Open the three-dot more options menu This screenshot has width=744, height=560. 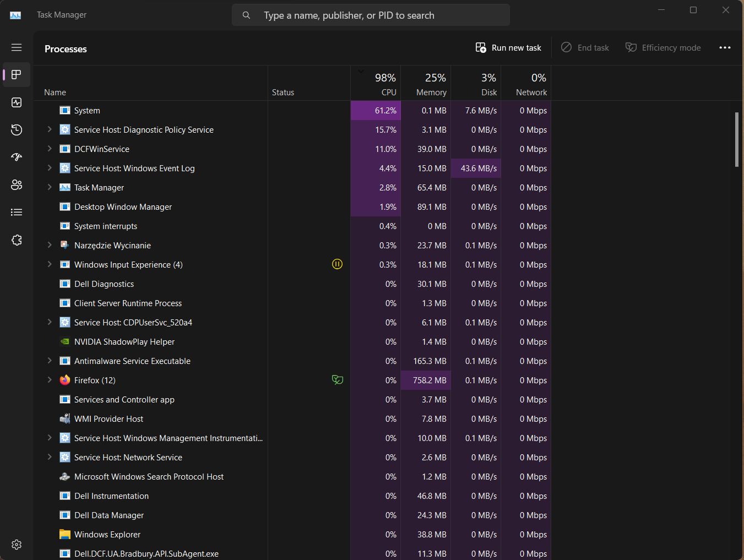click(x=725, y=48)
